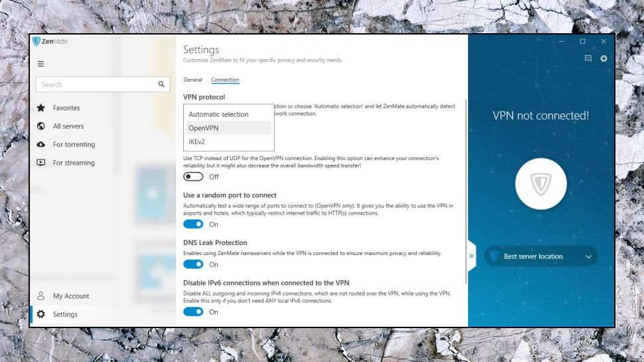Toggle Disable IPv6 connections switch
The width and height of the screenshot is (644, 362).
[193, 312]
